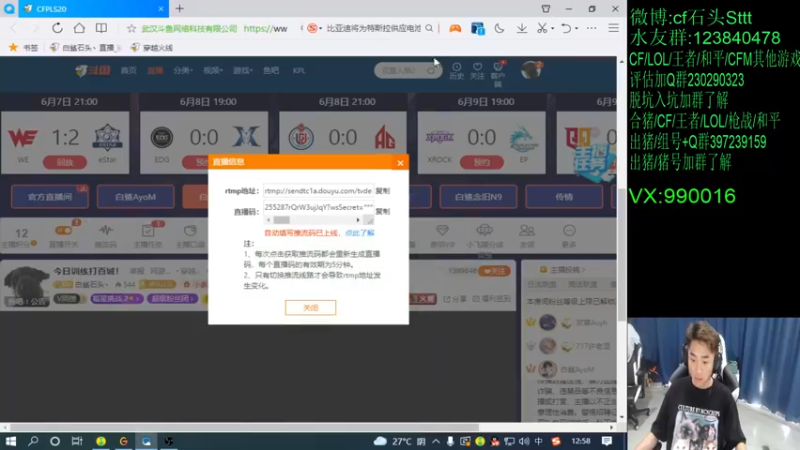
Task: Open the 历史 history clock icon
Action: pyautogui.click(x=456, y=71)
